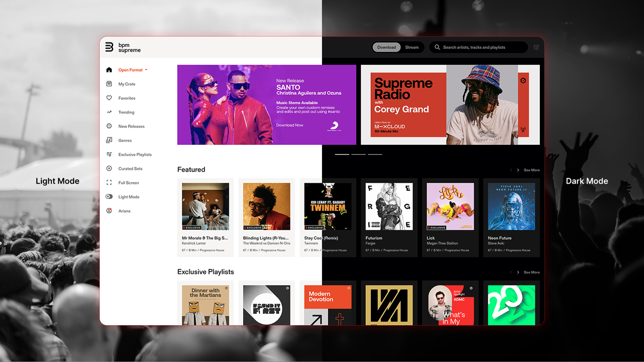
Task: Click See More next to Featured
Action: [x=531, y=170]
